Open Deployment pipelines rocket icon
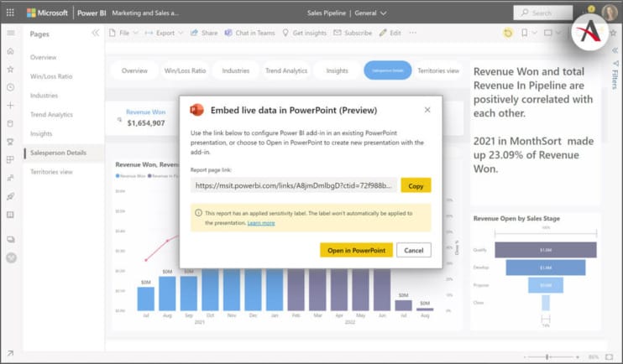Image resolution: width=623 pixels, height=364 pixels. click(x=11, y=196)
